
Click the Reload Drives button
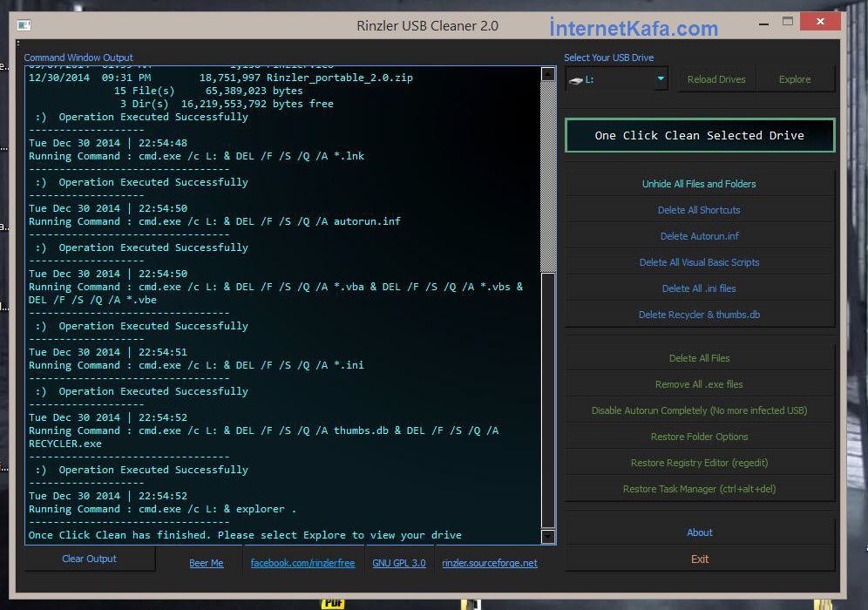pos(716,79)
